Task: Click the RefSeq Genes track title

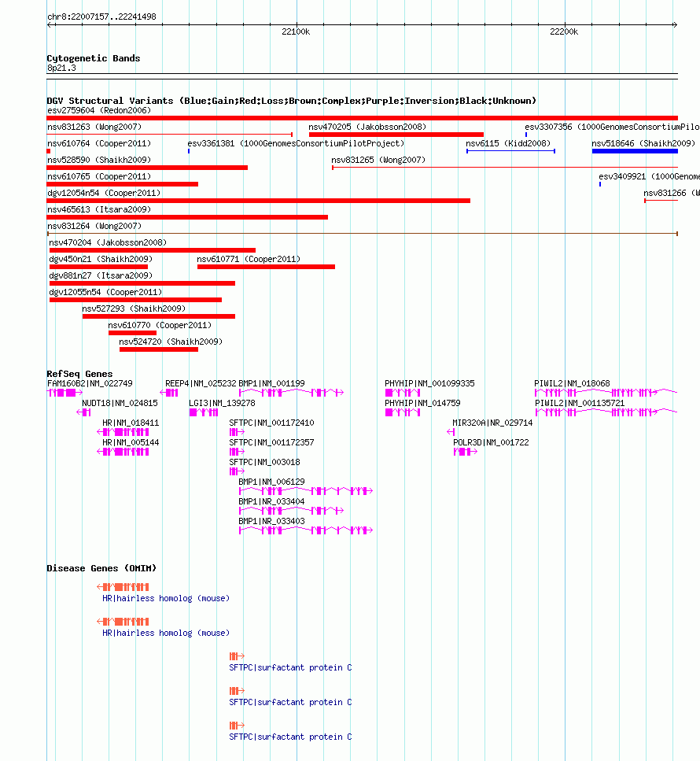Action: [x=79, y=374]
